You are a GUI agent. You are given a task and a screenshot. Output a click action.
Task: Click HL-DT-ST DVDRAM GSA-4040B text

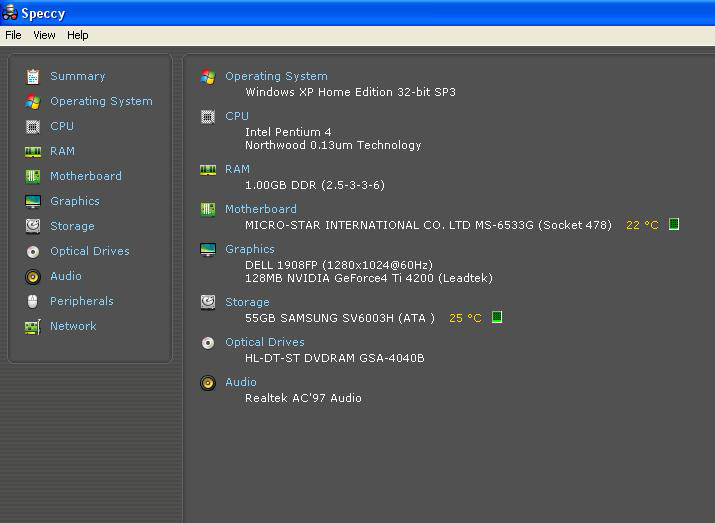pos(335,358)
